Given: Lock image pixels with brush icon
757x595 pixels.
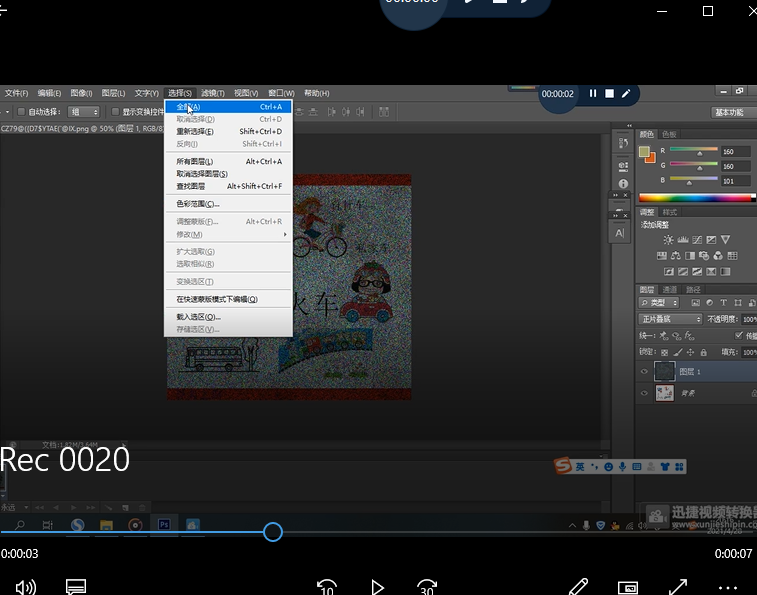Looking at the screenshot, I should [678, 353].
